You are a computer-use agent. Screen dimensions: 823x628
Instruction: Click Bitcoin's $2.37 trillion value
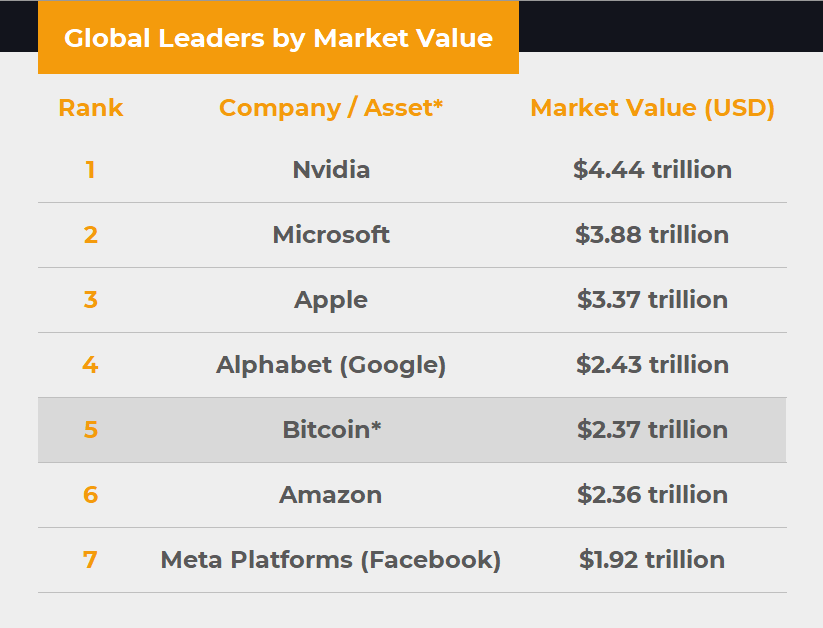[652, 430]
